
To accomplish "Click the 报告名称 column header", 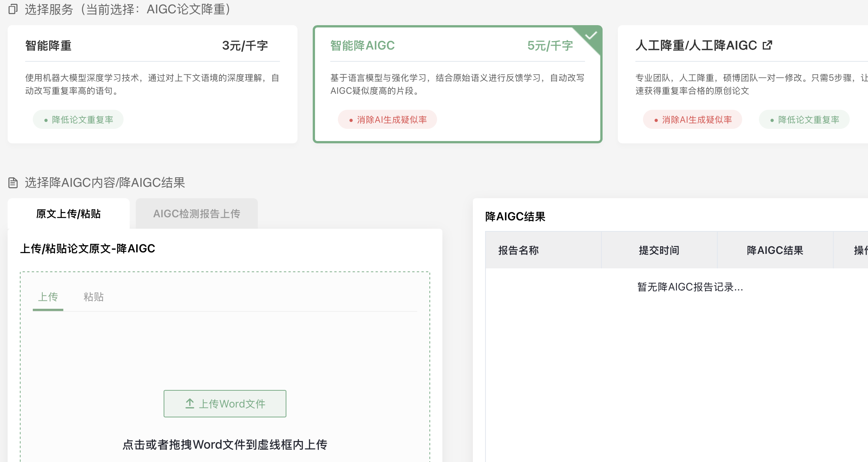I will pyautogui.click(x=518, y=250).
